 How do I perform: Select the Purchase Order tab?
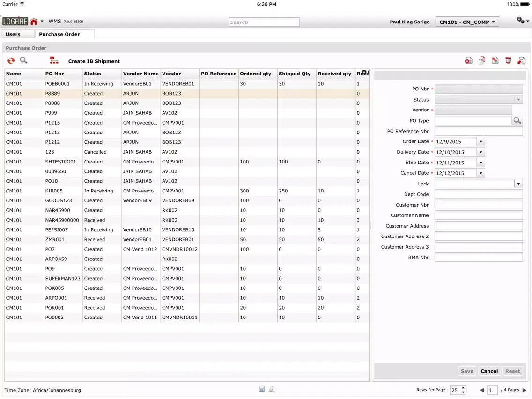coord(59,34)
